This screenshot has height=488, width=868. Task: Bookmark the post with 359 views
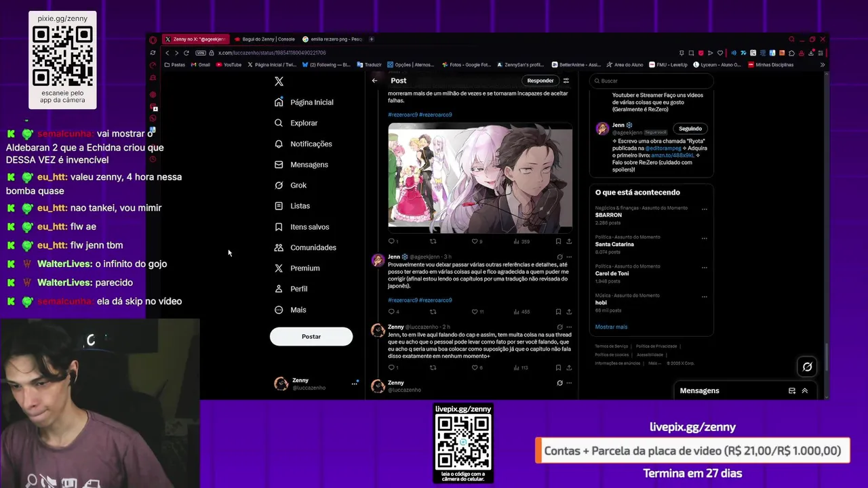(558, 241)
